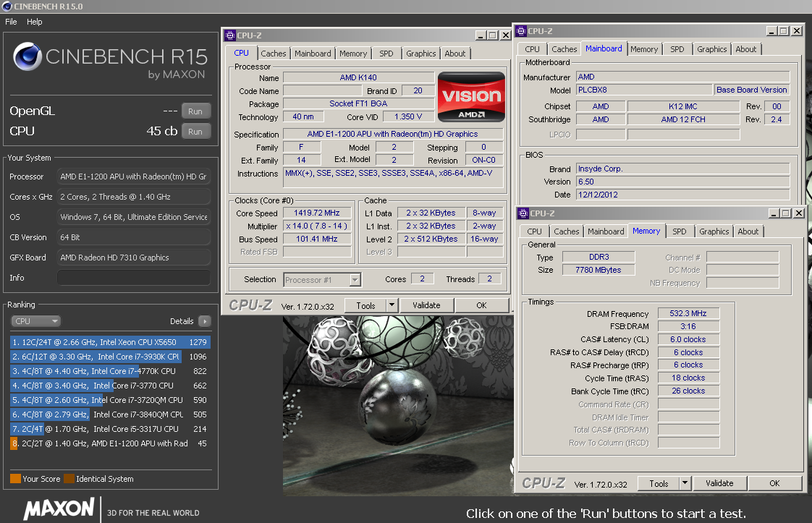812x523 pixels.
Task: Open the Help menu in Cinebench
Action: pyautogui.click(x=35, y=22)
